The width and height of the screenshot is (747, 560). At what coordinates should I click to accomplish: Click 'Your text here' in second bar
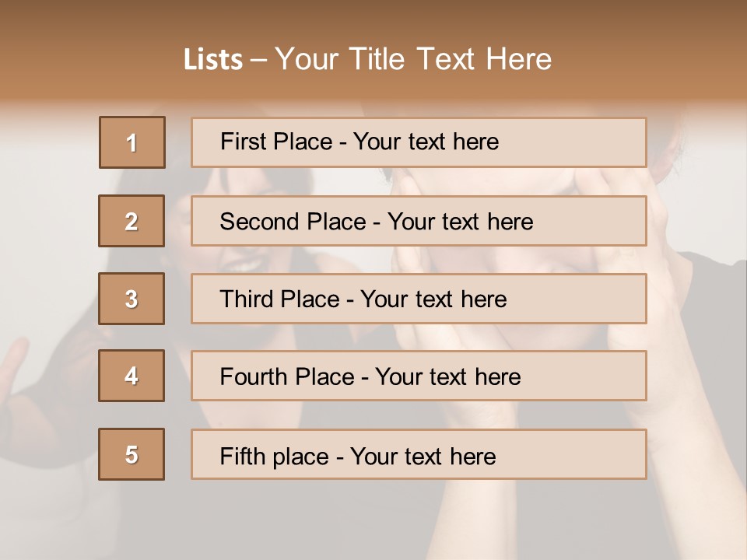tap(460, 222)
